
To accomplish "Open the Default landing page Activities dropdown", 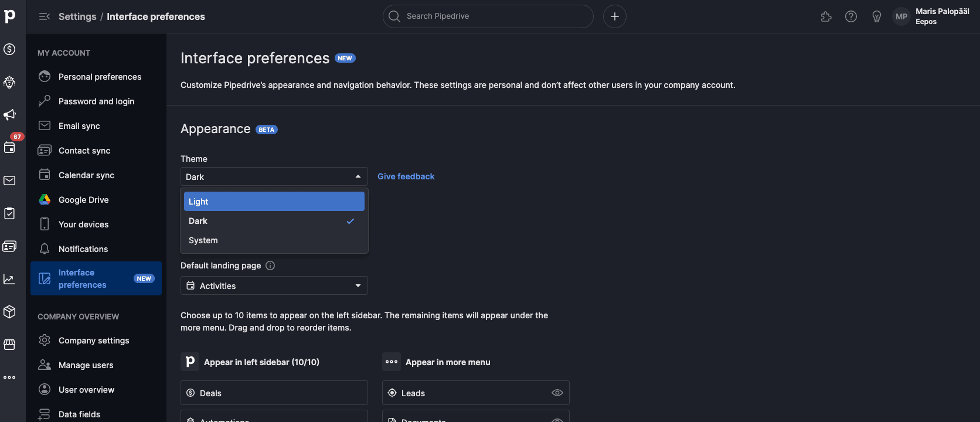I will 274,285.
